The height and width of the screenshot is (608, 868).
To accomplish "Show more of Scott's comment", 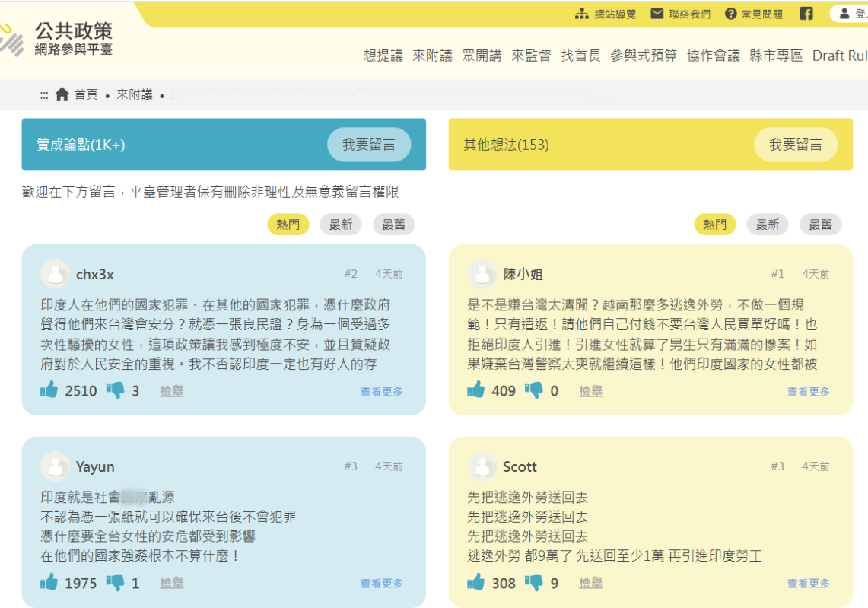I will point(809,584).
